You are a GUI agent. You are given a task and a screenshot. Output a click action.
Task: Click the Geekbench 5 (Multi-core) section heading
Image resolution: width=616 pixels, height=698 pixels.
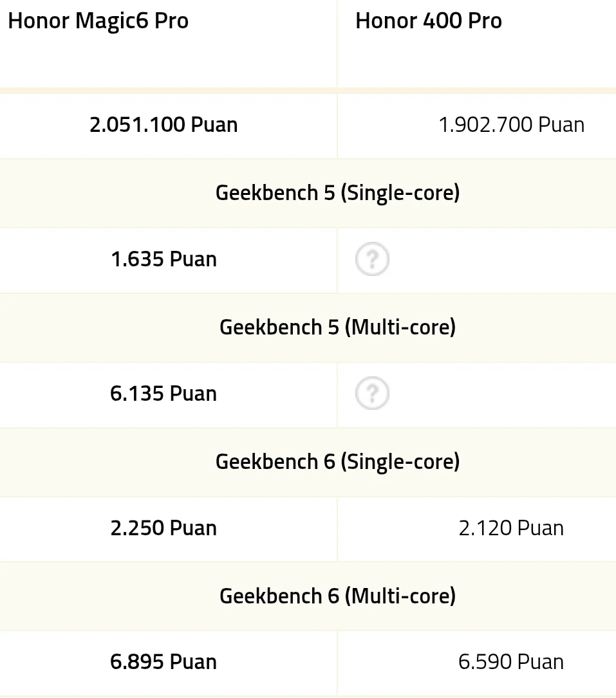point(337,327)
